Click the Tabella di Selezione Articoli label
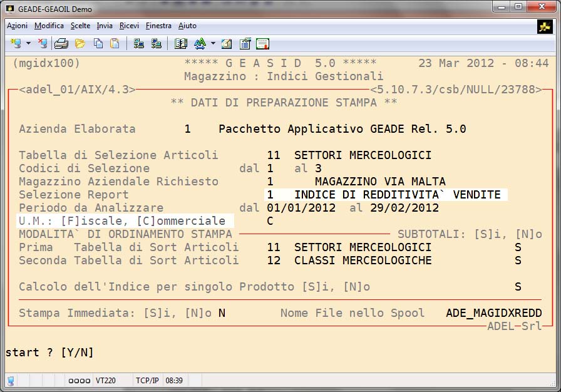Viewport: 561px width, 392px height. 118,155
